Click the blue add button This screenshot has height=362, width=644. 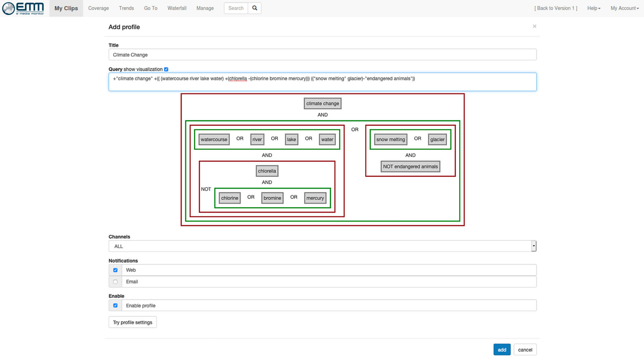(x=502, y=350)
